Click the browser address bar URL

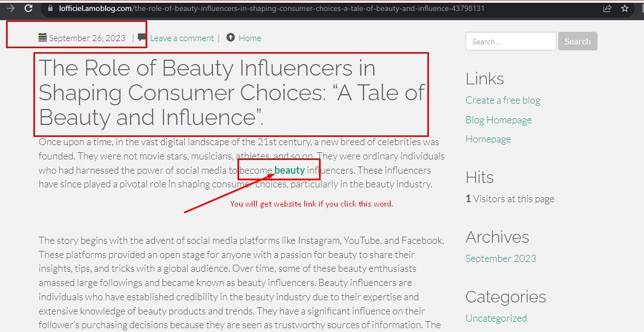[274, 9]
